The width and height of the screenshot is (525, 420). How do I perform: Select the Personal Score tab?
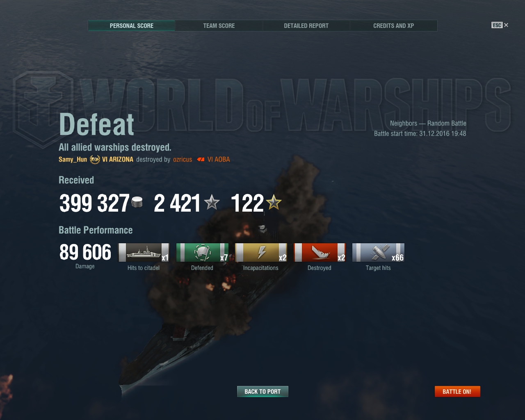[x=132, y=25]
